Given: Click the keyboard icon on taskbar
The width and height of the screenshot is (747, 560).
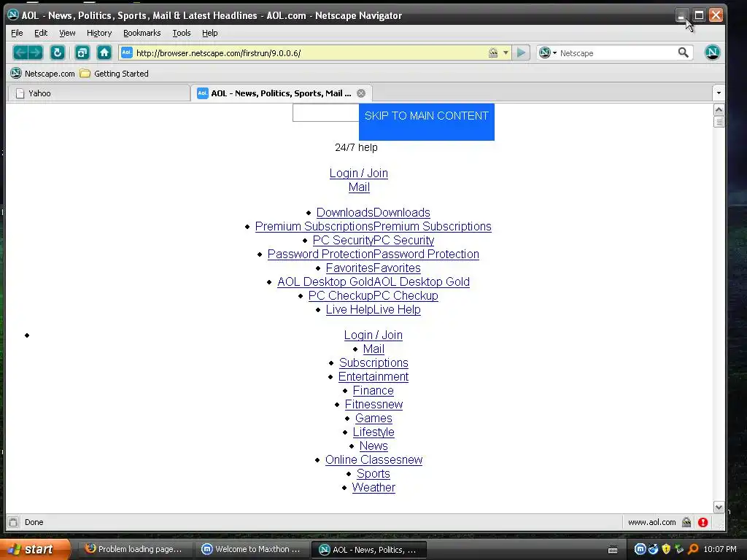Looking at the screenshot, I should pos(613,550).
